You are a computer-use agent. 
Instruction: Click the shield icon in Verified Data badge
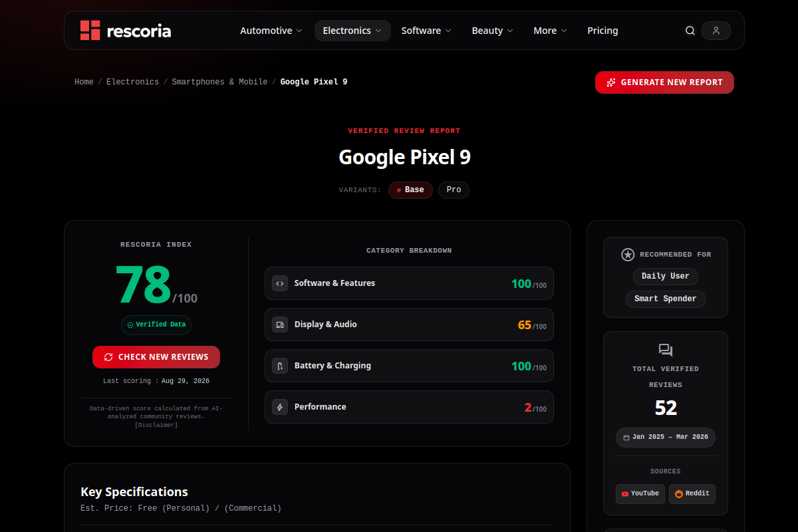pyautogui.click(x=130, y=325)
